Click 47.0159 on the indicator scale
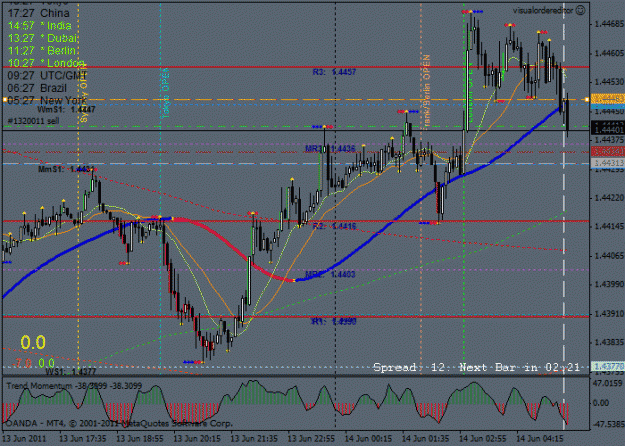625x446 pixels. tap(608, 383)
